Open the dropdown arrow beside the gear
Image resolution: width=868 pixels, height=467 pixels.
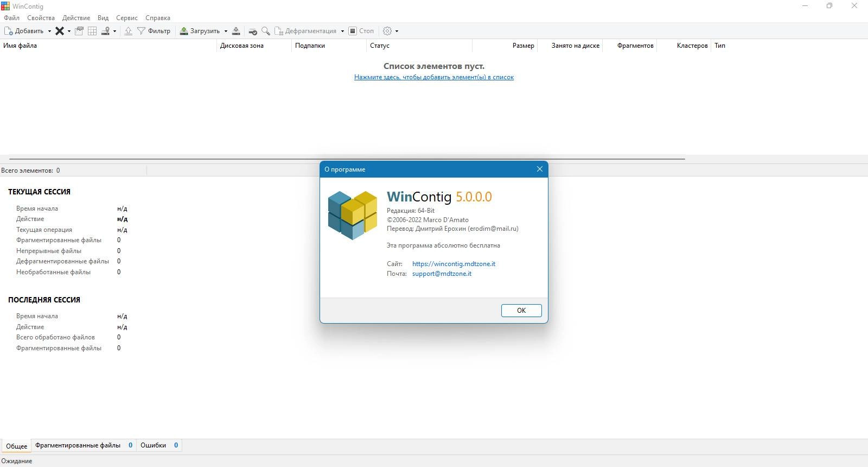click(397, 31)
